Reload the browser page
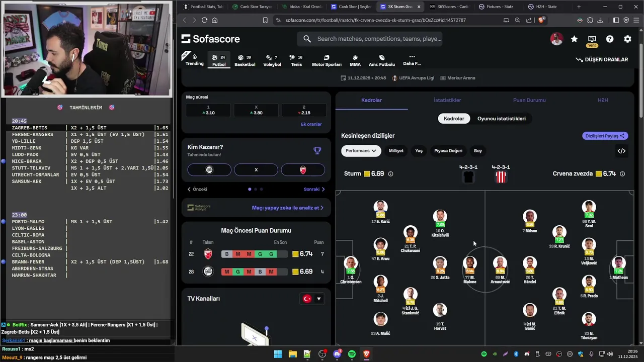The image size is (644, 362). 204,20
